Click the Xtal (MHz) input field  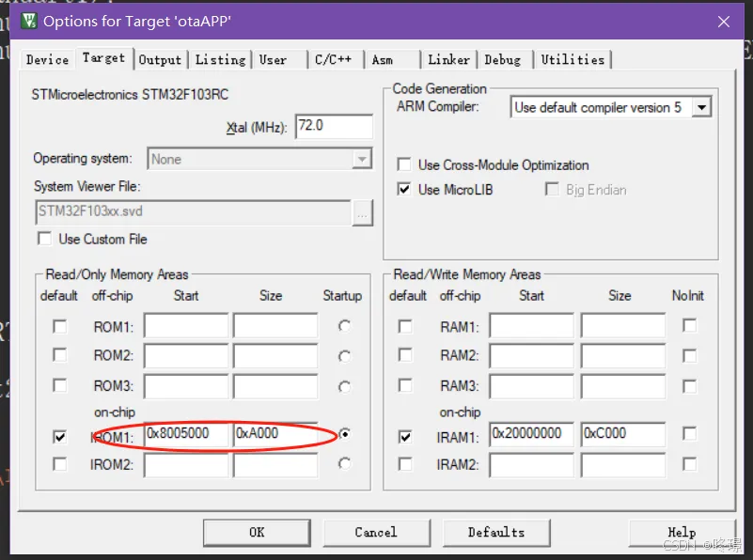coord(334,126)
